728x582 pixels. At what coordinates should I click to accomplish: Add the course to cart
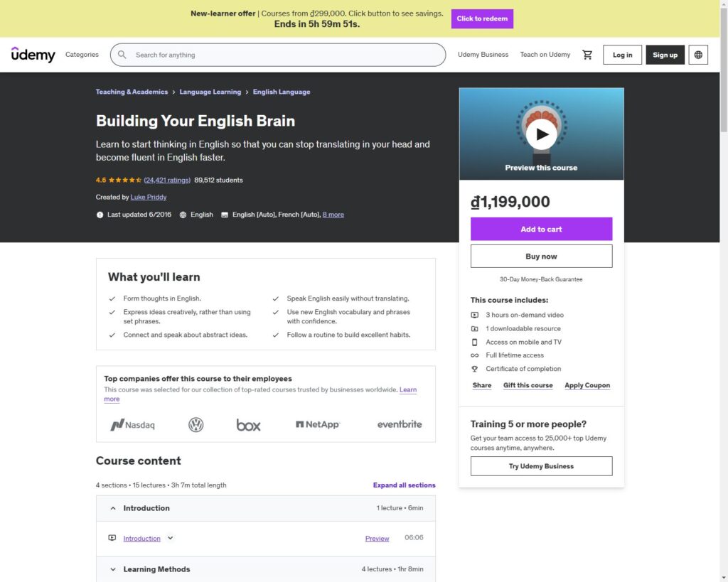[541, 229]
